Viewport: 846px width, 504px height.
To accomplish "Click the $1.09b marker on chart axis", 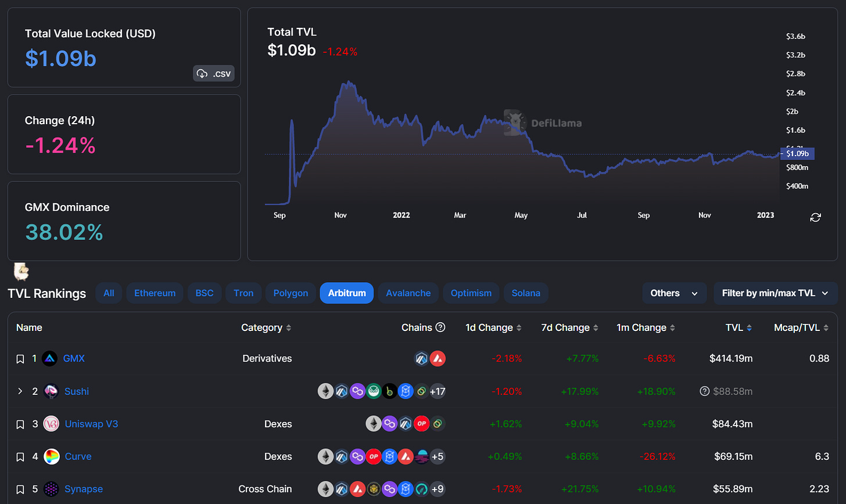I will [797, 154].
